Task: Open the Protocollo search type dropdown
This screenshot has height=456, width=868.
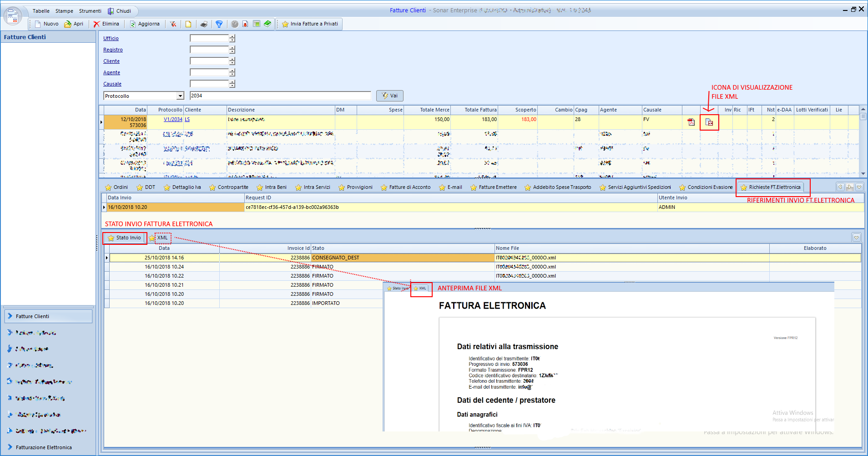Action: click(180, 96)
